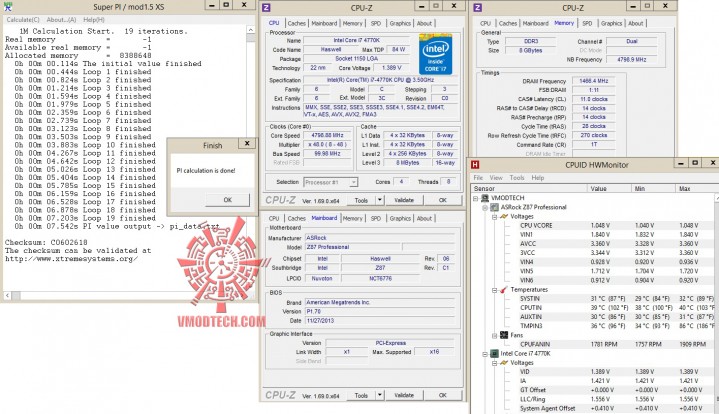Click the Core Speed value field

click(x=327, y=136)
